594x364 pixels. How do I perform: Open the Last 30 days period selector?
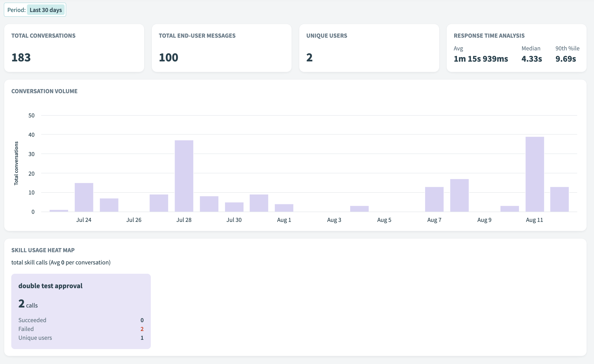pos(46,10)
